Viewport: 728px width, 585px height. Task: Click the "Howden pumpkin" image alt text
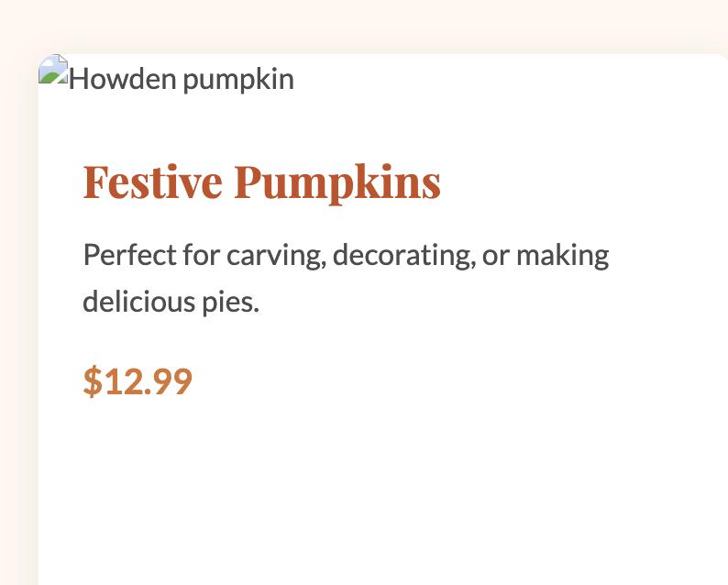tap(182, 80)
